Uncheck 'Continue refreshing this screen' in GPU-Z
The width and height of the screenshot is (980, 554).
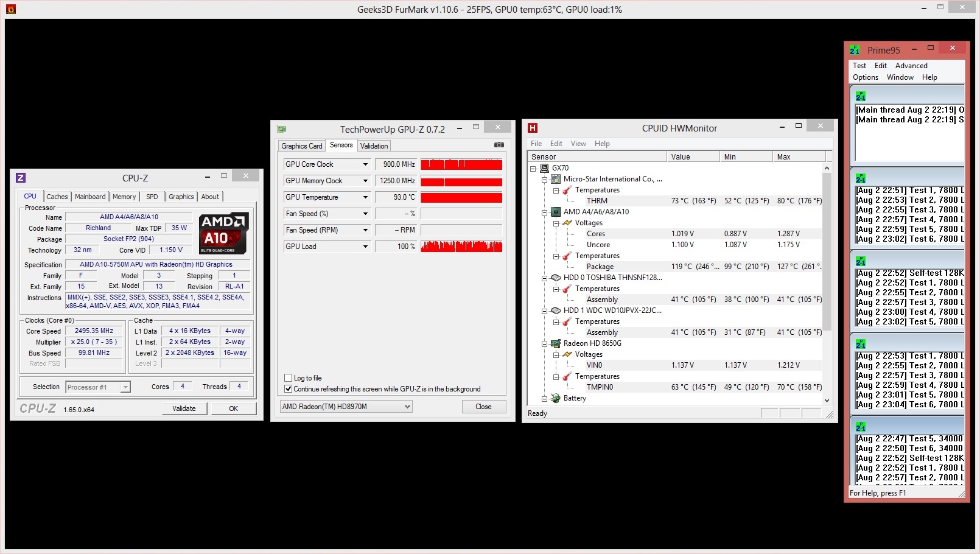point(289,389)
